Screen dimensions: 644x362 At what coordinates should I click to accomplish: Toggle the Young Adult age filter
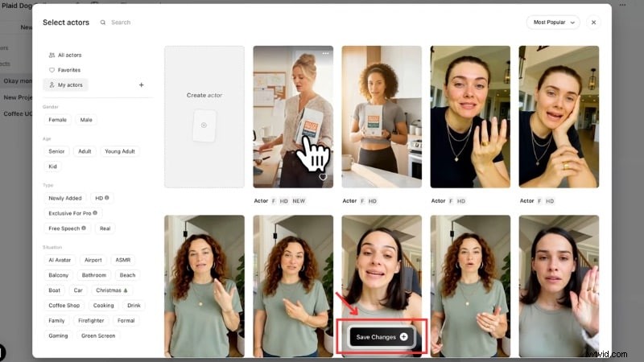pyautogui.click(x=120, y=151)
